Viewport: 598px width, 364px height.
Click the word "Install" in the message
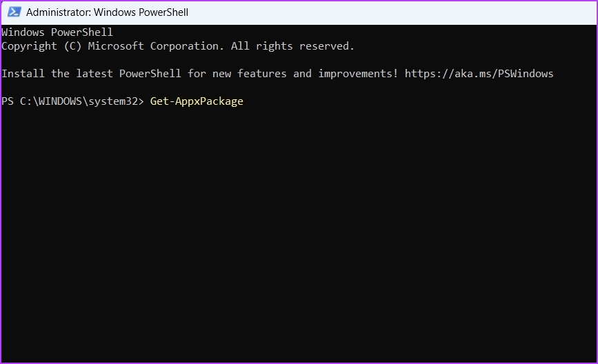tap(23, 74)
